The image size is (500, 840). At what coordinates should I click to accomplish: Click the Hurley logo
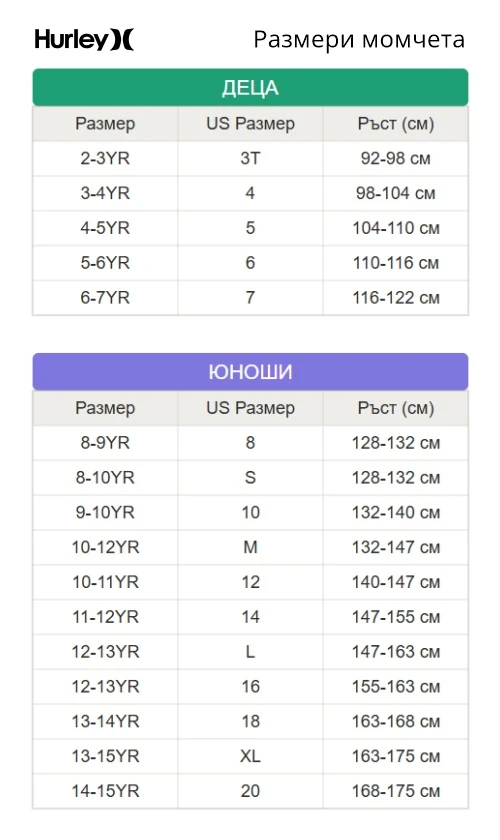[84, 40]
